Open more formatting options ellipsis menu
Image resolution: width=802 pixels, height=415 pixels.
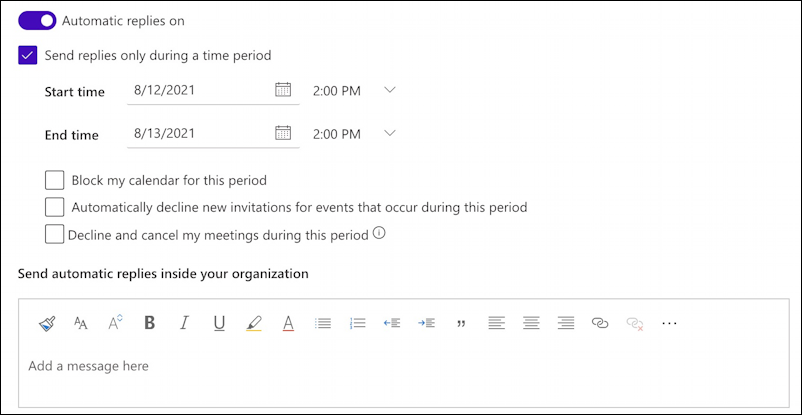pyautogui.click(x=669, y=323)
